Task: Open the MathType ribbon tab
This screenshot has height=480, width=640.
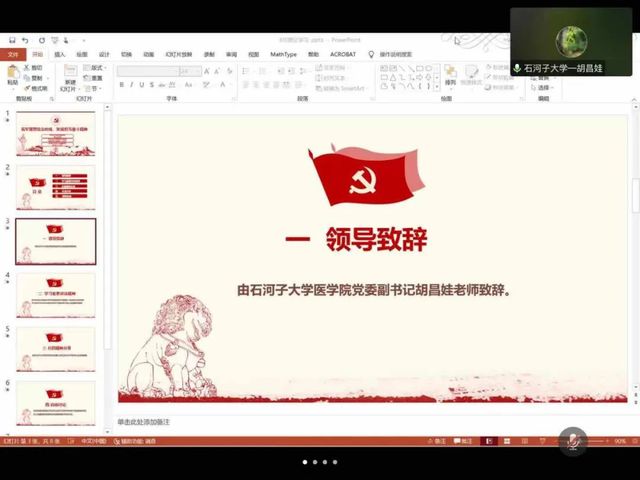Action: (x=283, y=54)
